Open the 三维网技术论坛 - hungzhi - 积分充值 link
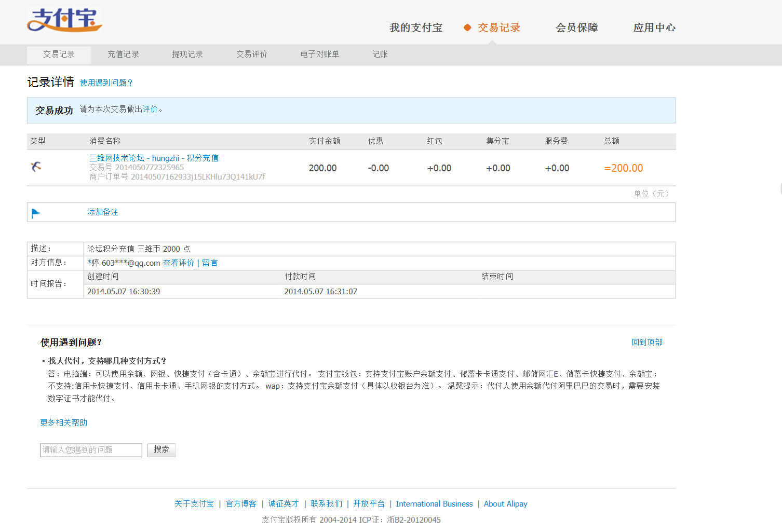The width and height of the screenshot is (782, 532). (x=154, y=158)
